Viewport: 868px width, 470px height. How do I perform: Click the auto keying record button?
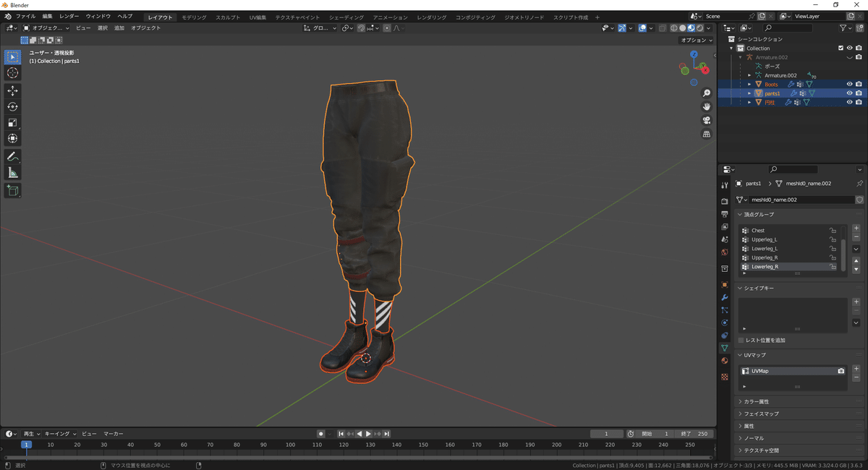320,434
